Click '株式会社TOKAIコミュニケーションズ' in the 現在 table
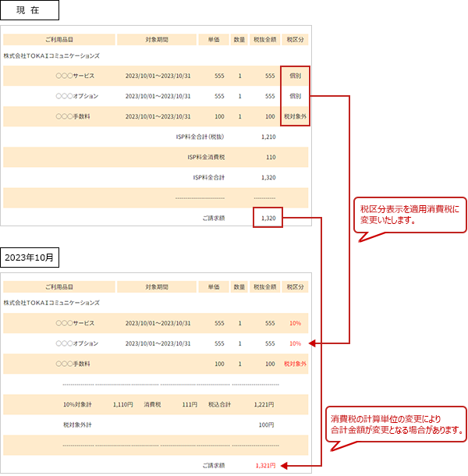This screenshot has width=468, height=476. coord(51,56)
